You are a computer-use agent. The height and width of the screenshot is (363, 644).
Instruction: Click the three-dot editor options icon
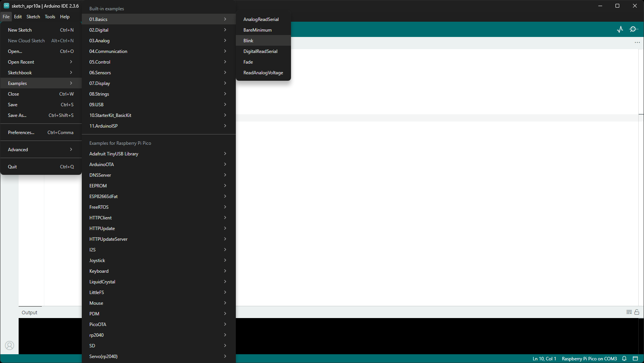[637, 43]
